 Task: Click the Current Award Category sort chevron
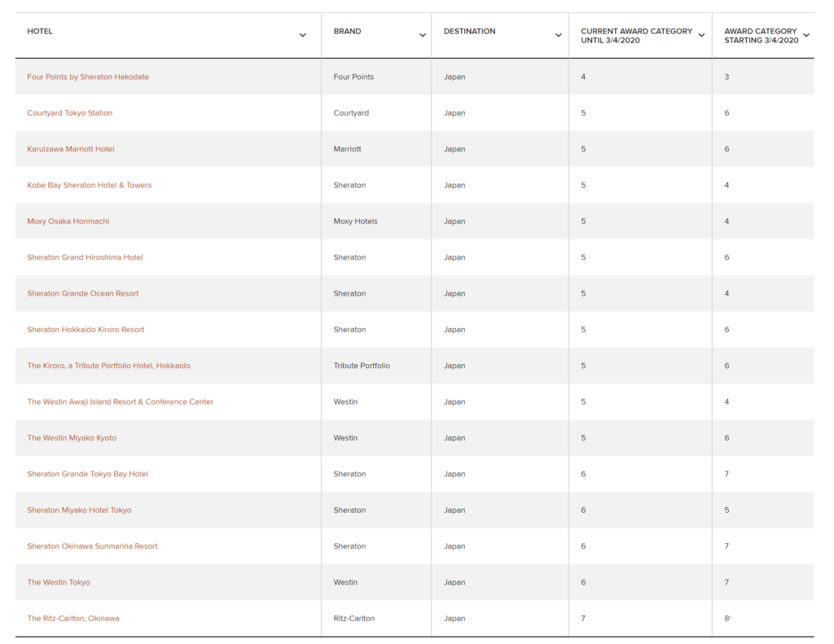(701, 35)
